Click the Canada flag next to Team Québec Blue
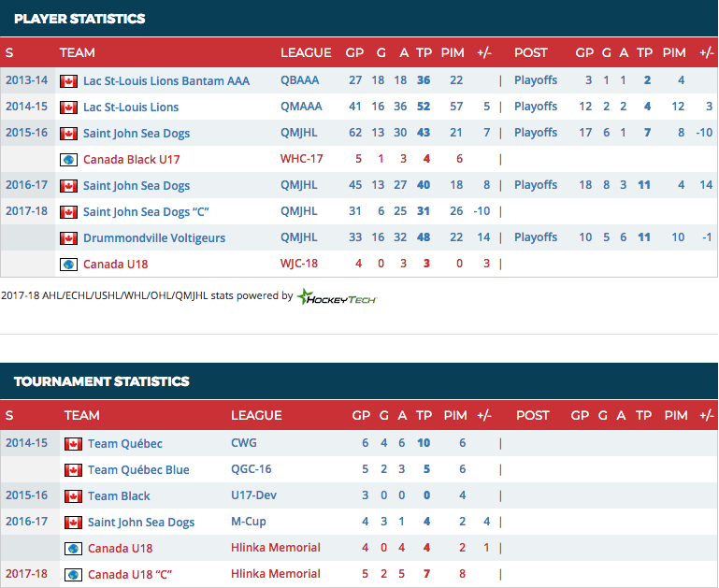Screen dimensions: 719x588 [73, 470]
